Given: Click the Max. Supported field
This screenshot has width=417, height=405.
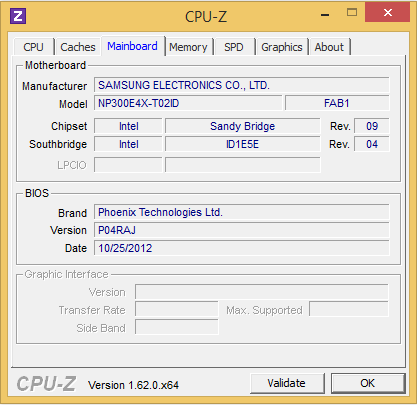Looking at the screenshot, I should coord(349,310).
